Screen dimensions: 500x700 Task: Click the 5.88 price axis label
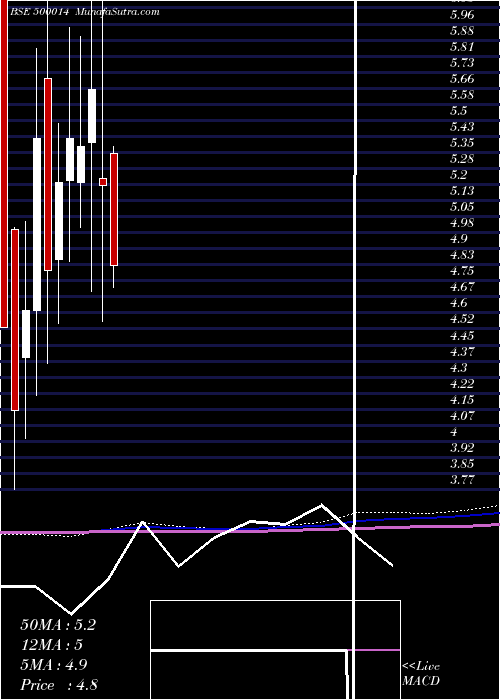tap(462, 31)
